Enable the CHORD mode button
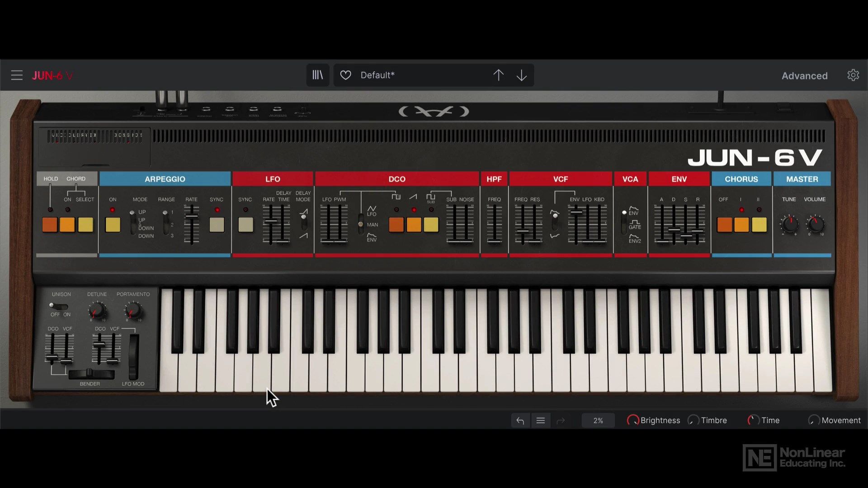The image size is (868, 488). [x=67, y=224]
